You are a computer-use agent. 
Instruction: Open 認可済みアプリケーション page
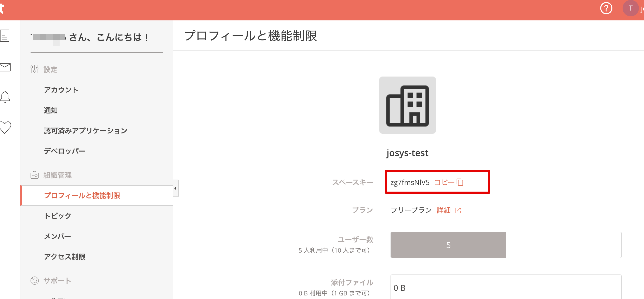point(85,131)
